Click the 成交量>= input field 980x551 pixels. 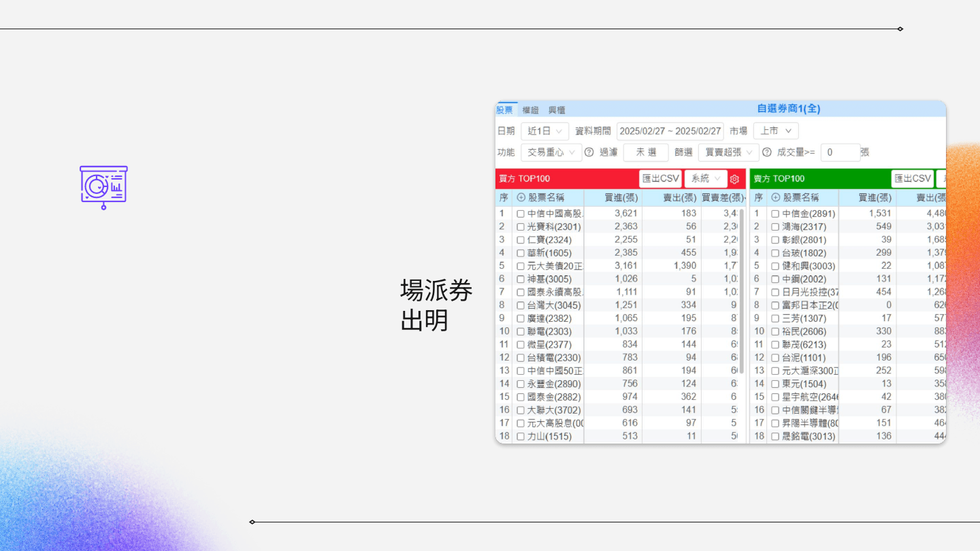(840, 152)
